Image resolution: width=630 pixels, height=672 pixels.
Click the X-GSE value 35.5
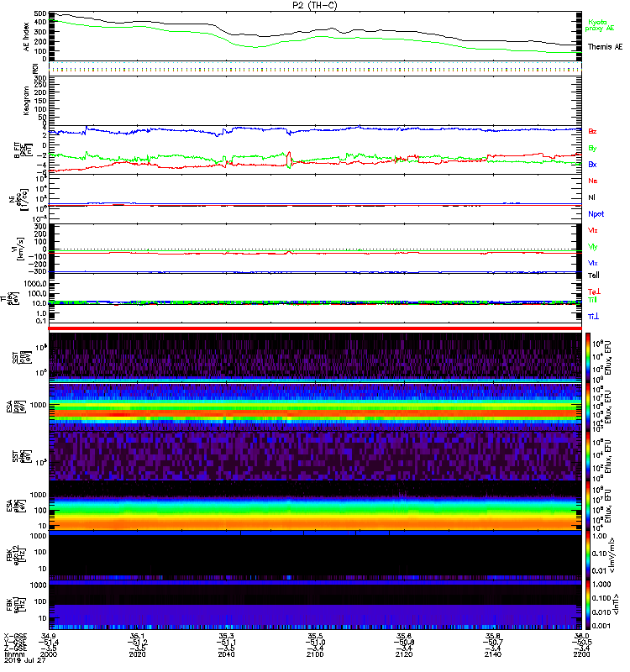pyautogui.click(x=315, y=636)
